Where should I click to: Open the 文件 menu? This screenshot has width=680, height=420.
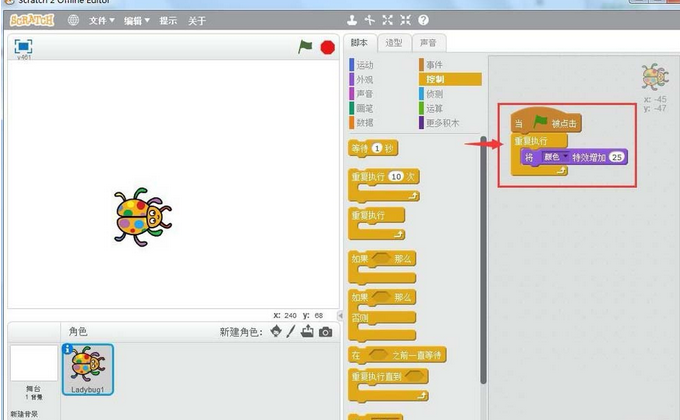click(x=101, y=20)
